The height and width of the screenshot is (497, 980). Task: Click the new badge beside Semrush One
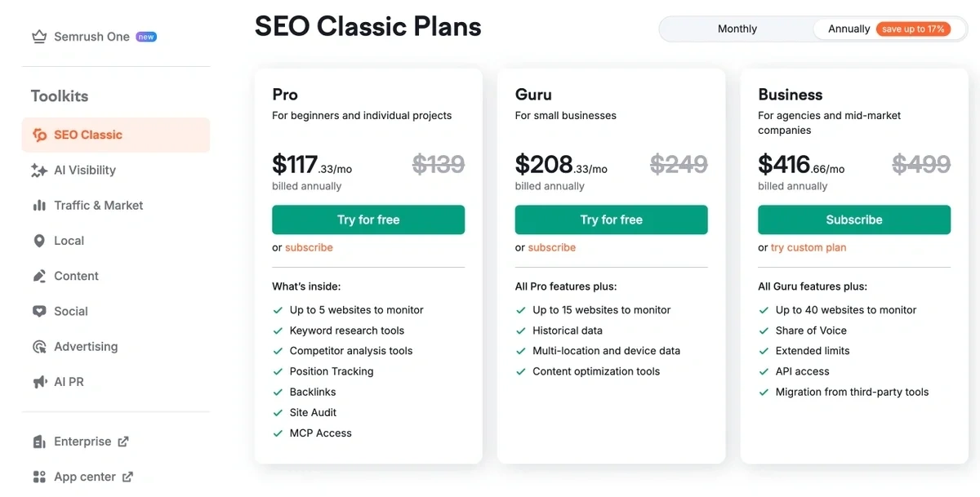(146, 37)
